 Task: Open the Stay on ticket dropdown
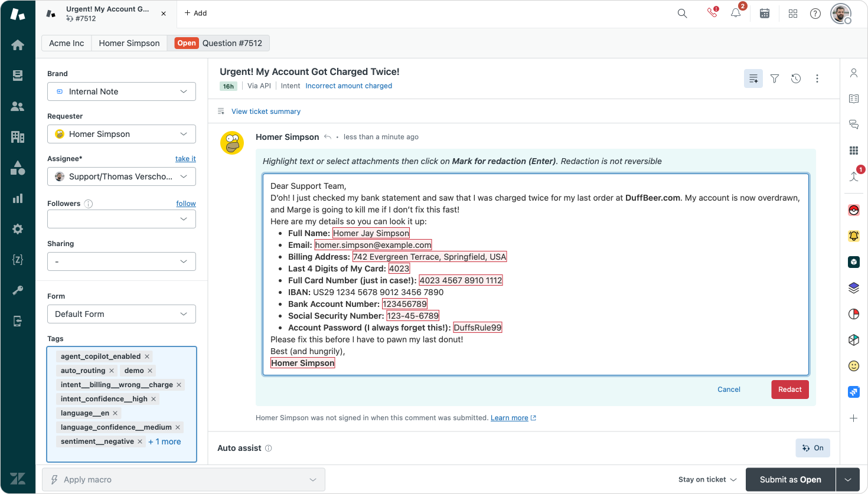tap(707, 480)
